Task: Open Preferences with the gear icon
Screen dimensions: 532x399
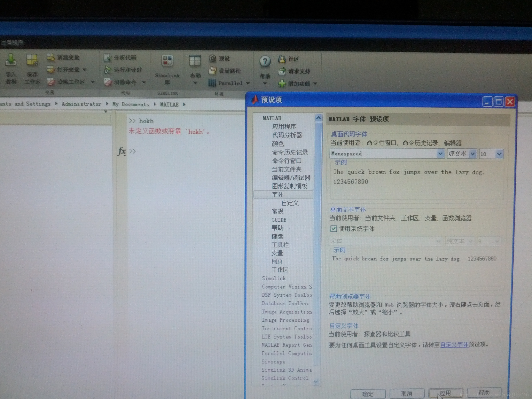Action: coord(213,58)
